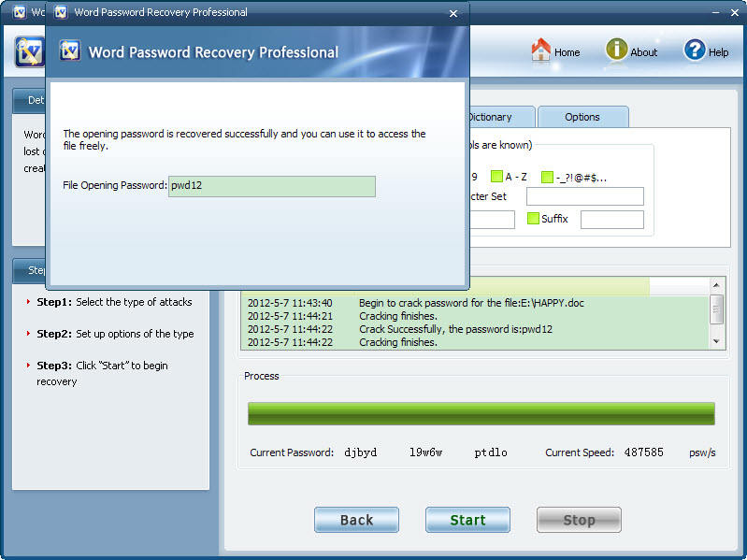This screenshot has height=560, width=747.
Task: Click the app logo in the dialog header
Action: pos(70,50)
